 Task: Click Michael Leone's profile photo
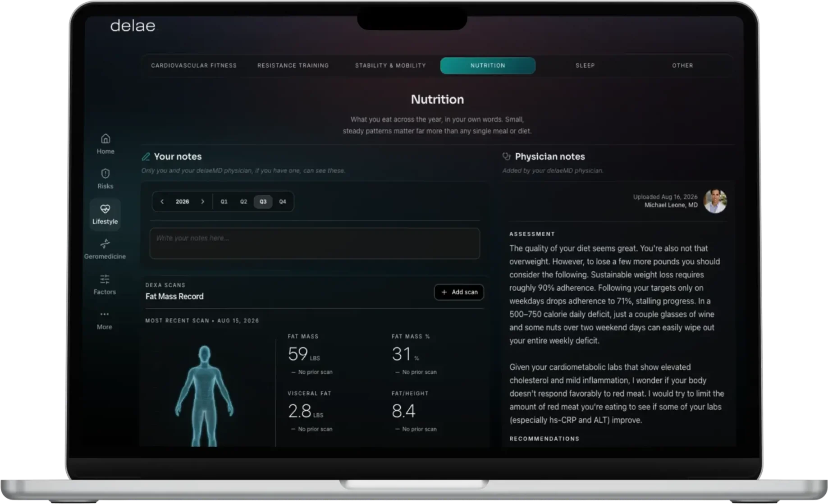(715, 201)
